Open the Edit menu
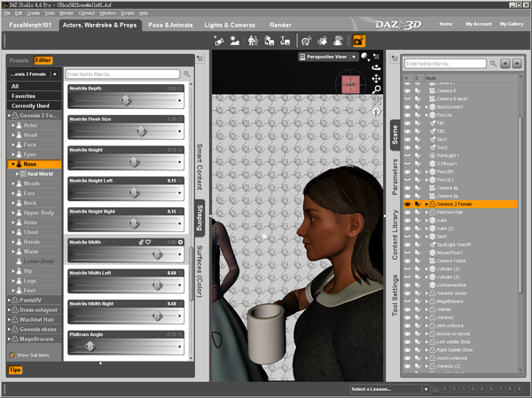 tap(19, 13)
